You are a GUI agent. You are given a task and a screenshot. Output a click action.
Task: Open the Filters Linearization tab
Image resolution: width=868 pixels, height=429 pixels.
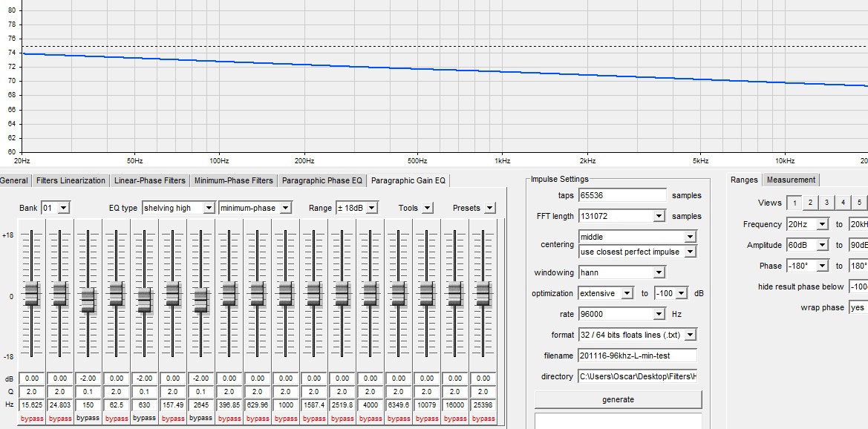point(71,180)
